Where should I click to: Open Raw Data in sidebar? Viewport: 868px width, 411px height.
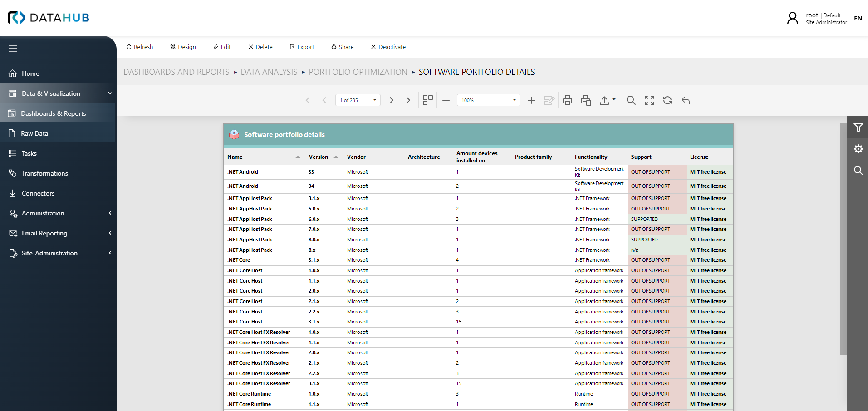click(34, 133)
